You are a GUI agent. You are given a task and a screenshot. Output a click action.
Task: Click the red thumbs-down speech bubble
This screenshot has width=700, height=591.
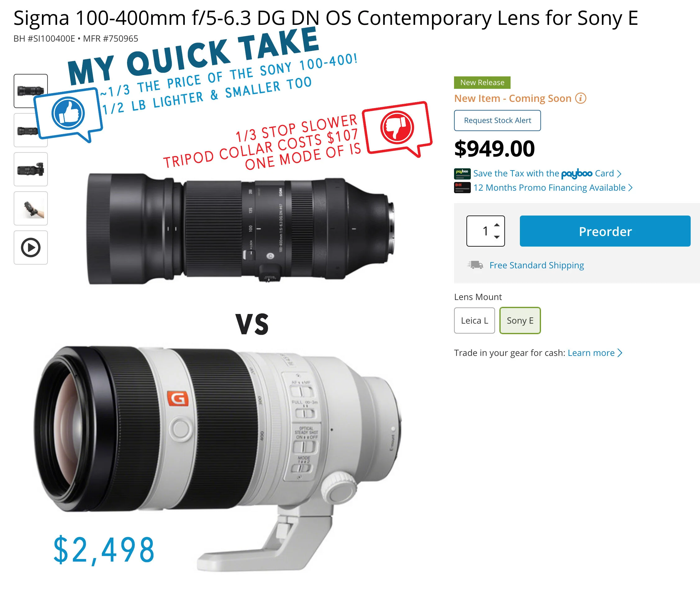point(398,128)
